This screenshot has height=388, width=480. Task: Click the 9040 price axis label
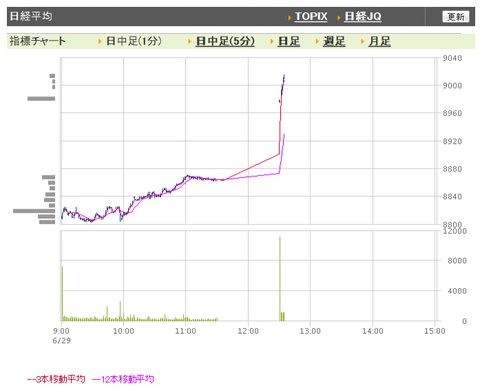(452, 58)
